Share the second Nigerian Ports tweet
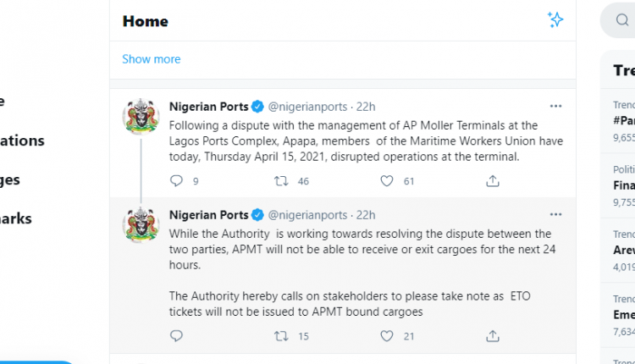Viewport: 635px width, 364px height. coord(492,336)
